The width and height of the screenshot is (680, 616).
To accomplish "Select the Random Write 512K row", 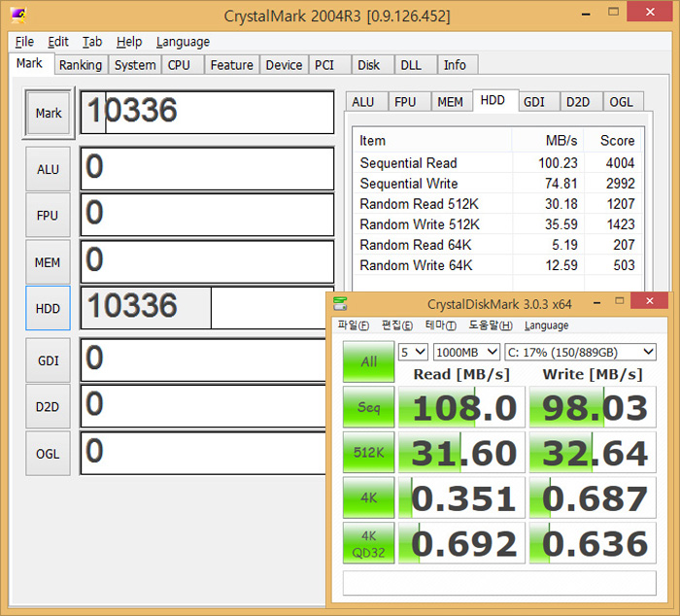I will [497, 223].
